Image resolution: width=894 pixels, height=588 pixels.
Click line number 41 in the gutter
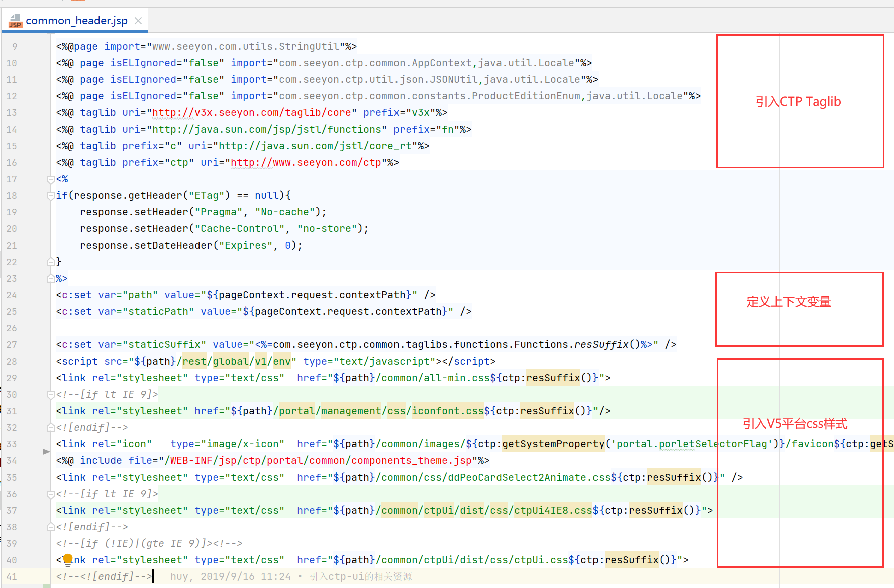coord(12,577)
